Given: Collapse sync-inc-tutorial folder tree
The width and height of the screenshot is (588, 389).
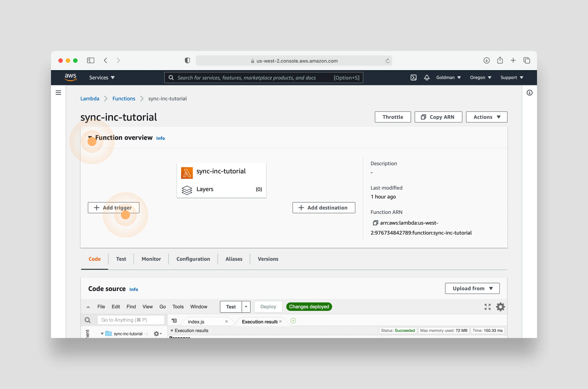Looking at the screenshot, I should [x=102, y=334].
